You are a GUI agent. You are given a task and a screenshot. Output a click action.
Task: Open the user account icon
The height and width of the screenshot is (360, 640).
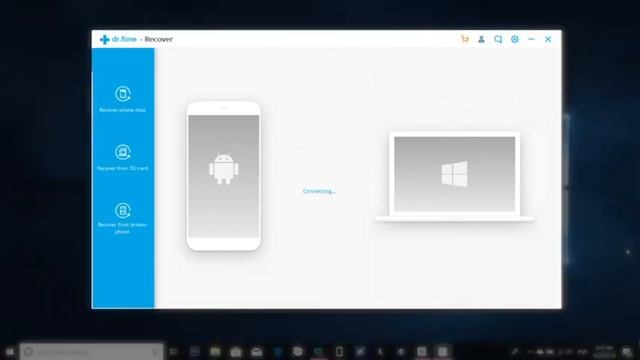coord(482,39)
